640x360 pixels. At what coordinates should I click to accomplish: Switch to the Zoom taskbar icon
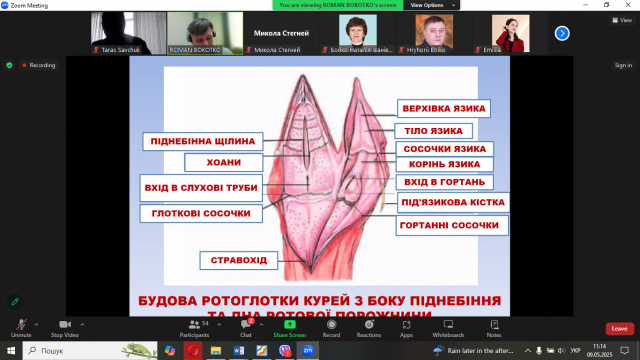(308, 351)
